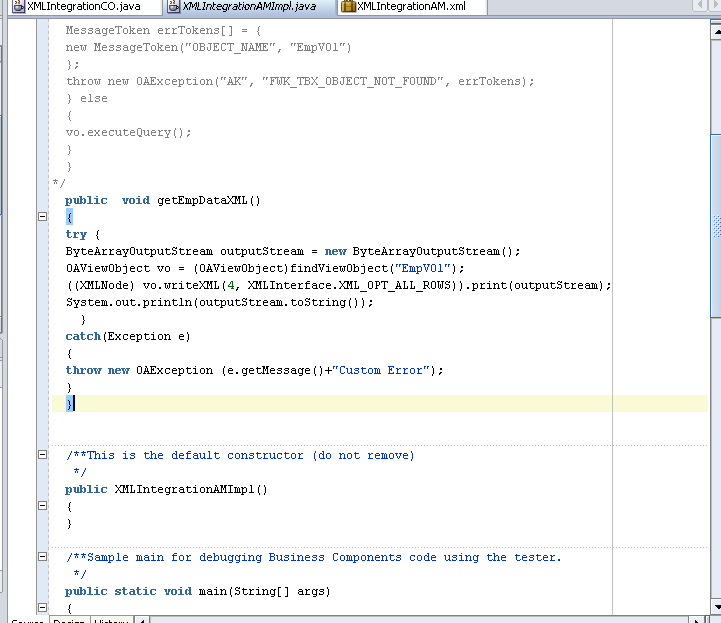Collapse the default constructor comment block

(42, 455)
